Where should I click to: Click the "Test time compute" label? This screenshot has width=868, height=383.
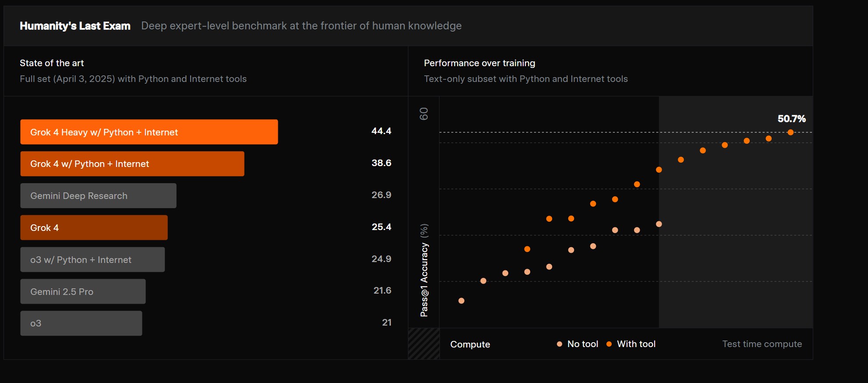tap(762, 344)
